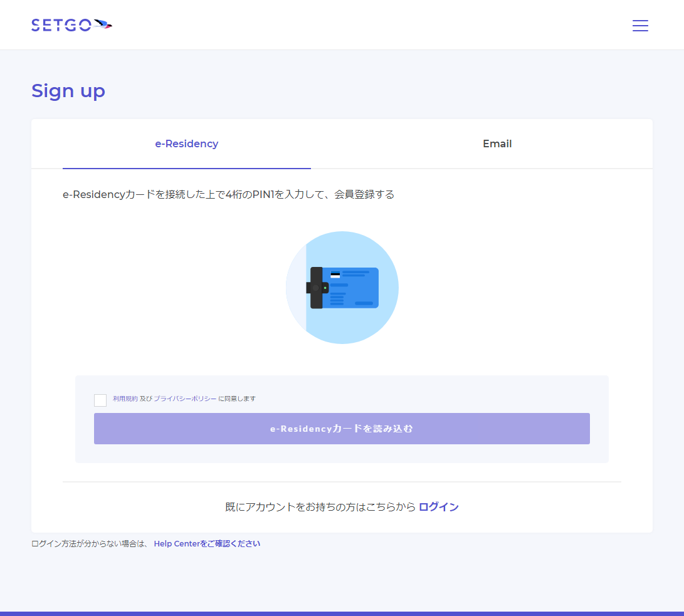
Task: Switch to the Email tab
Action: click(497, 144)
